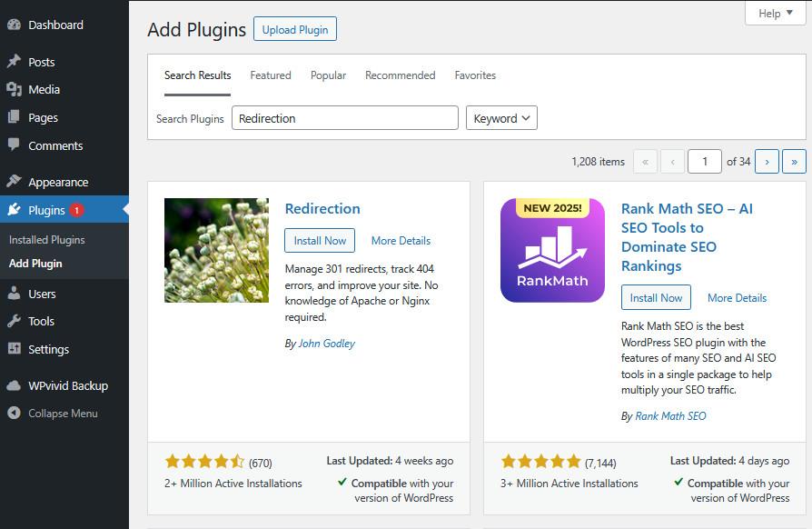Open the Tools menu item
812x529 pixels.
[64, 321]
